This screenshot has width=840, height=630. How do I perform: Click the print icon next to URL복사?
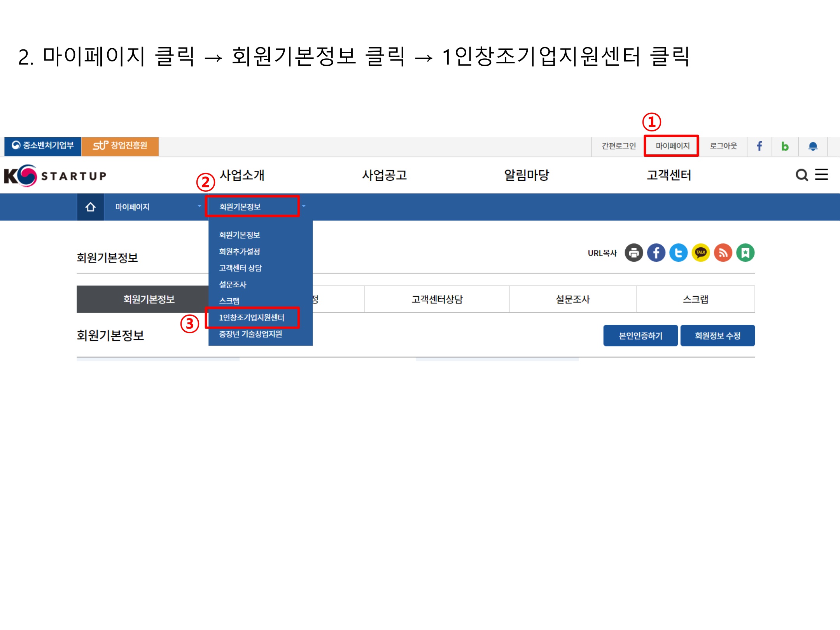(634, 253)
